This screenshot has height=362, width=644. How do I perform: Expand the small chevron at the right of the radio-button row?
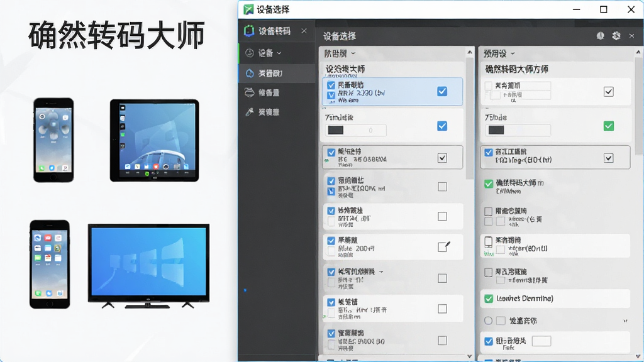[x=625, y=321]
